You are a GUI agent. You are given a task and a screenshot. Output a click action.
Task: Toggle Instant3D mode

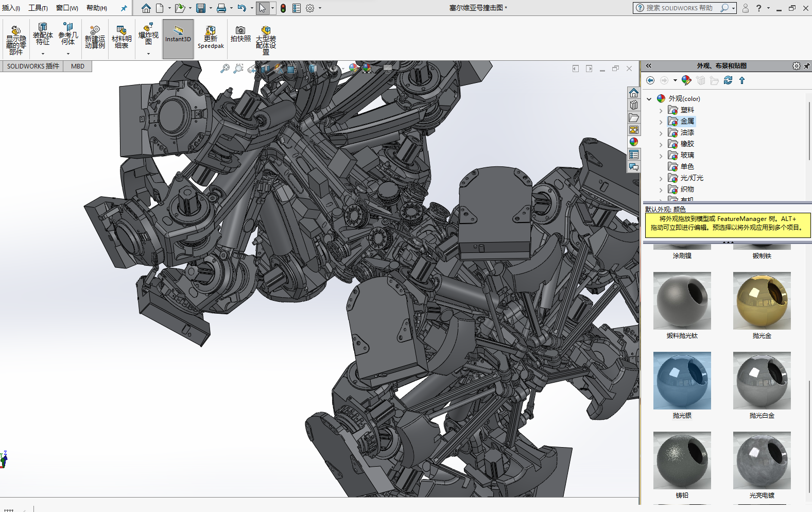[178, 39]
